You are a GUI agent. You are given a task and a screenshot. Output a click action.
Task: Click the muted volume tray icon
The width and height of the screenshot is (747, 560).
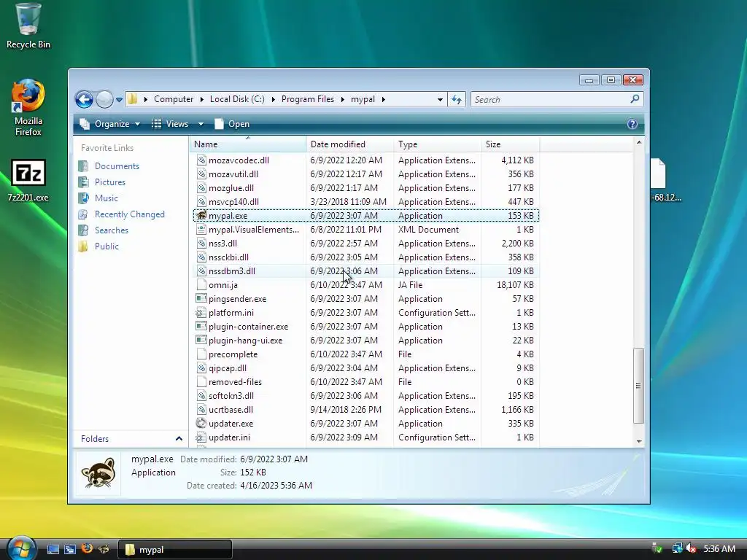pos(691,549)
